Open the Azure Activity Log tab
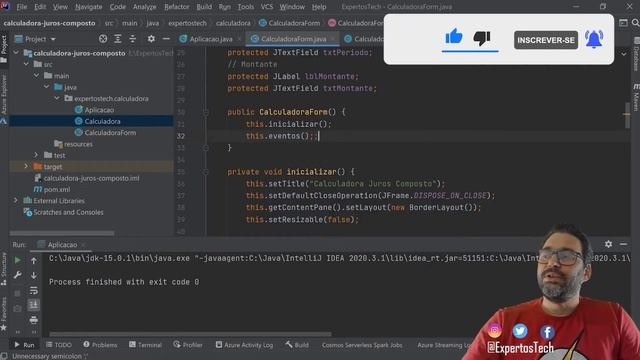Image resolution: width=640 pixels, height=360 pixels. [x=244, y=345]
